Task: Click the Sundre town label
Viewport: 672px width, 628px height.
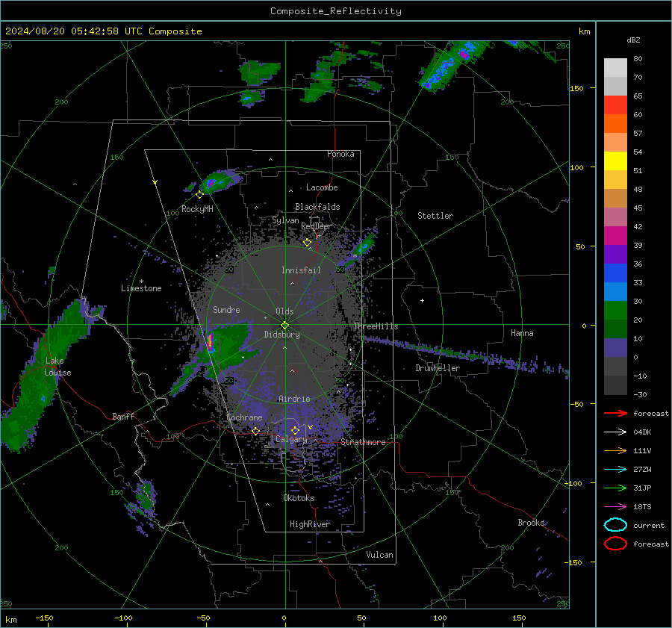Action: coord(226,309)
